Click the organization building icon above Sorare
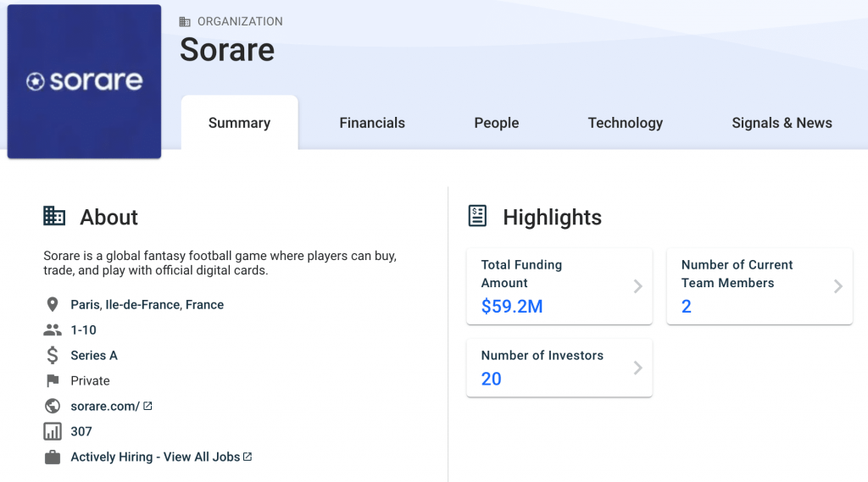Image resolution: width=868 pixels, height=482 pixels. pos(185,21)
